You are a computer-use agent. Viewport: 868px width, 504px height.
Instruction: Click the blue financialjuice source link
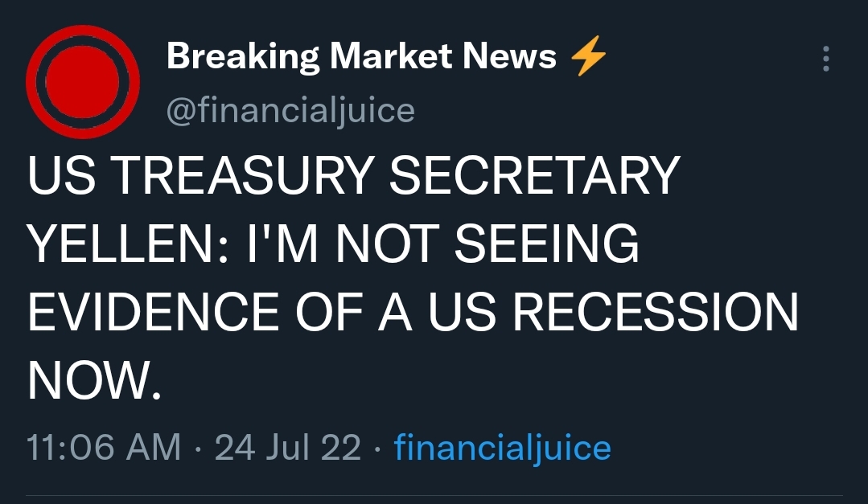(x=502, y=448)
